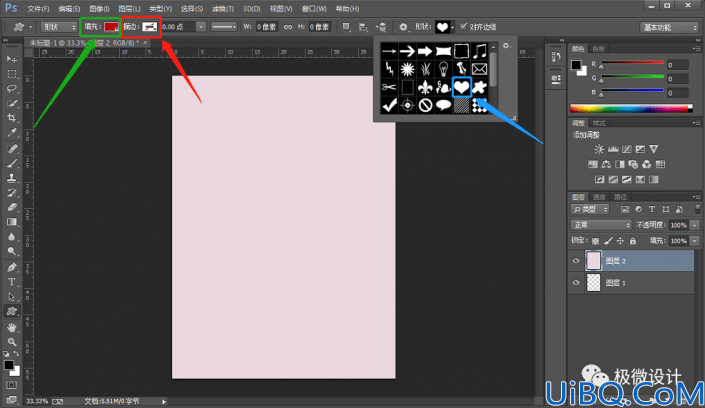Choose the fleur-de-lis shape
The width and height of the screenshot is (705, 408).
[x=425, y=87]
